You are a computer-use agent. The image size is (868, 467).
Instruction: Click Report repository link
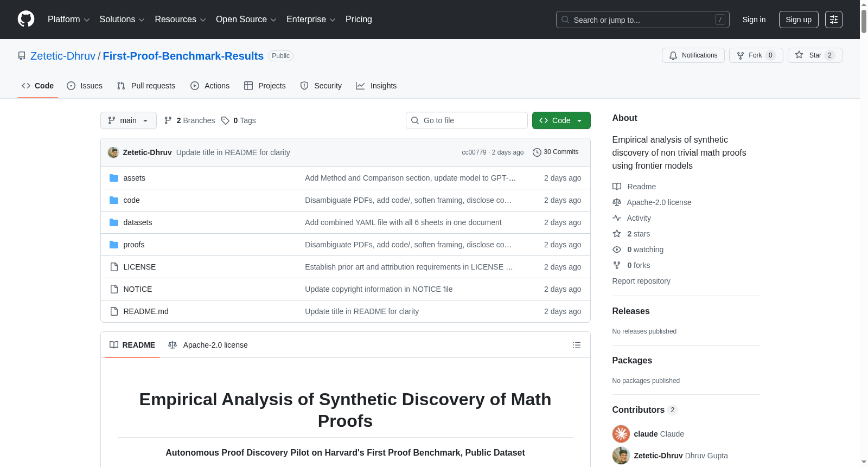[x=641, y=281]
